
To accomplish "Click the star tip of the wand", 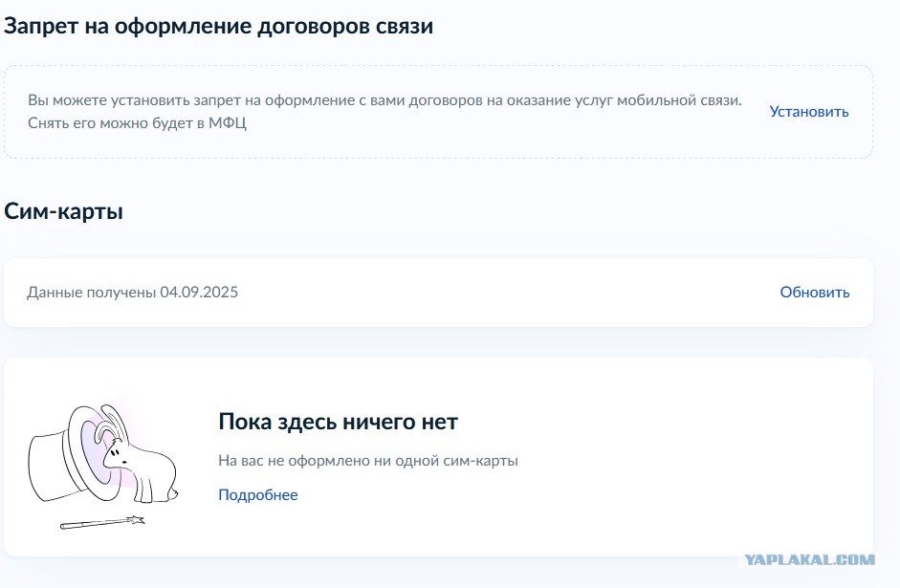I will coord(136,520).
